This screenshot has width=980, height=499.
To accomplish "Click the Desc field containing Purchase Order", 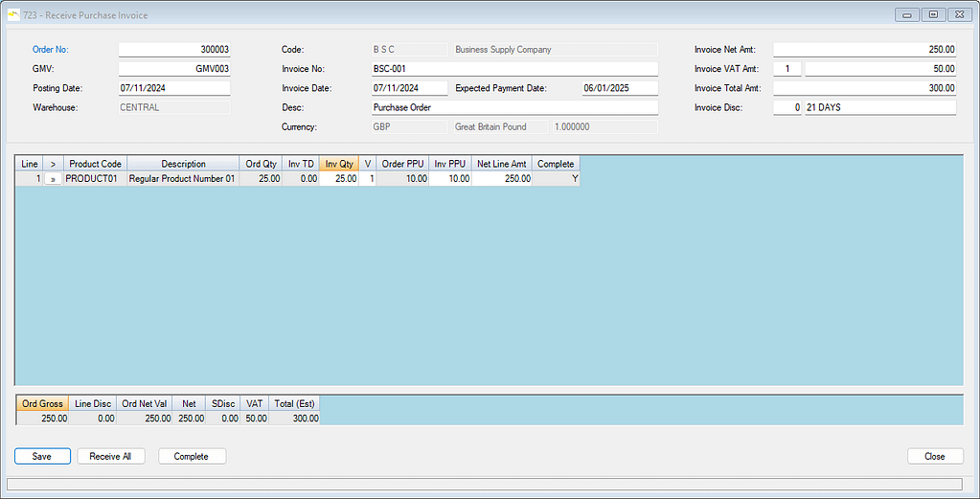I will (513, 107).
